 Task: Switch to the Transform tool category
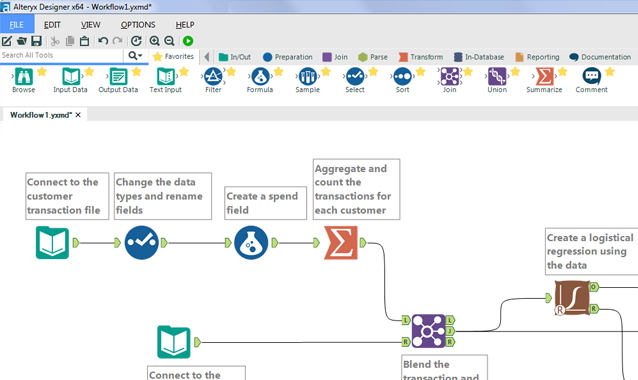pos(421,57)
